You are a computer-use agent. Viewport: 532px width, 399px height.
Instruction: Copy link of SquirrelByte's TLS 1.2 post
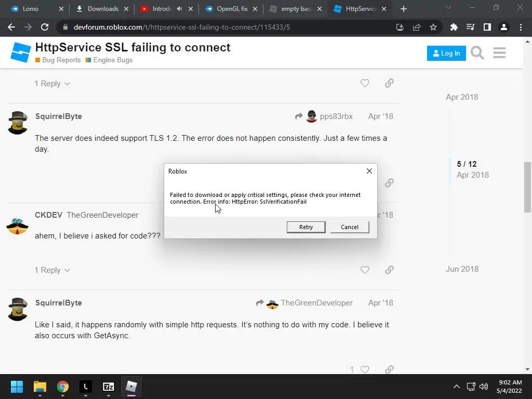[389, 183]
